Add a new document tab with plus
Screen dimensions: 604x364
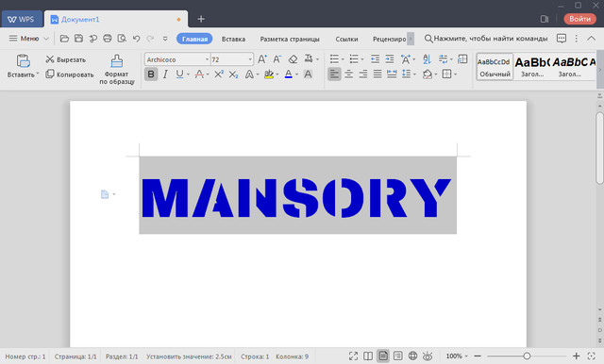point(201,19)
